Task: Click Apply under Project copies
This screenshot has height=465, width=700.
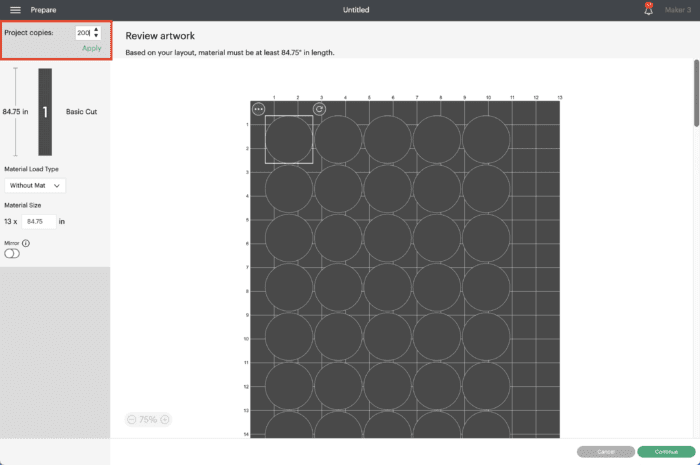Action: click(91, 48)
